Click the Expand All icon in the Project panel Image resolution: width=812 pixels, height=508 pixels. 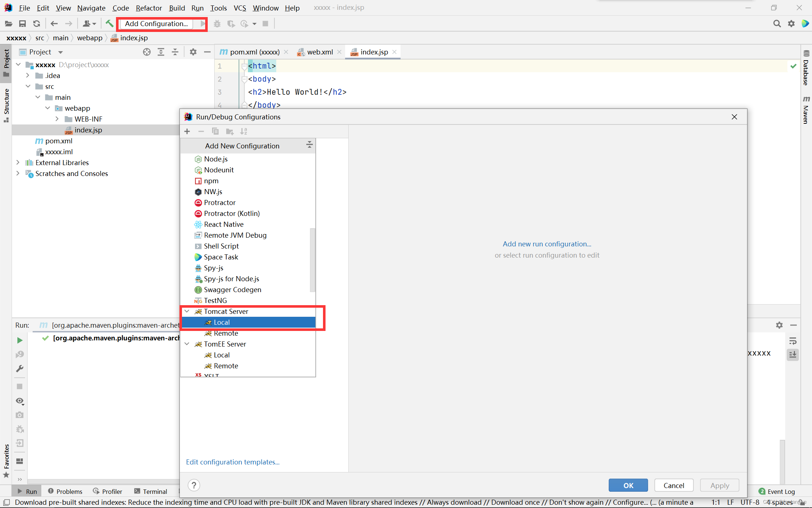click(x=161, y=52)
